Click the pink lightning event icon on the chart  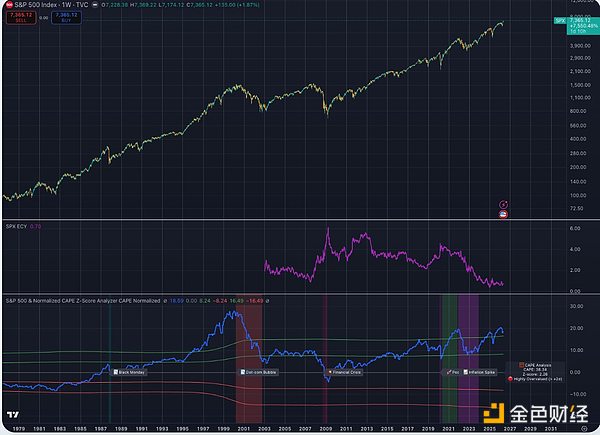click(504, 205)
